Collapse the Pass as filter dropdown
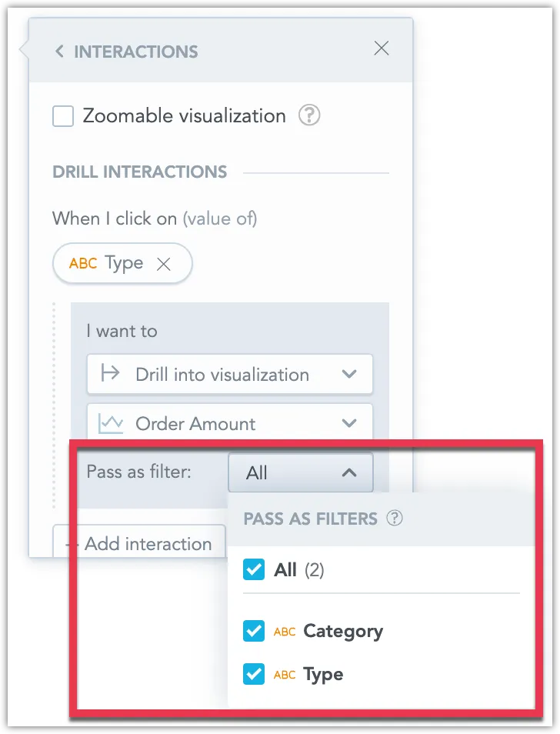The width and height of the screenshot is (560, 734). click(x=350, y=472)
